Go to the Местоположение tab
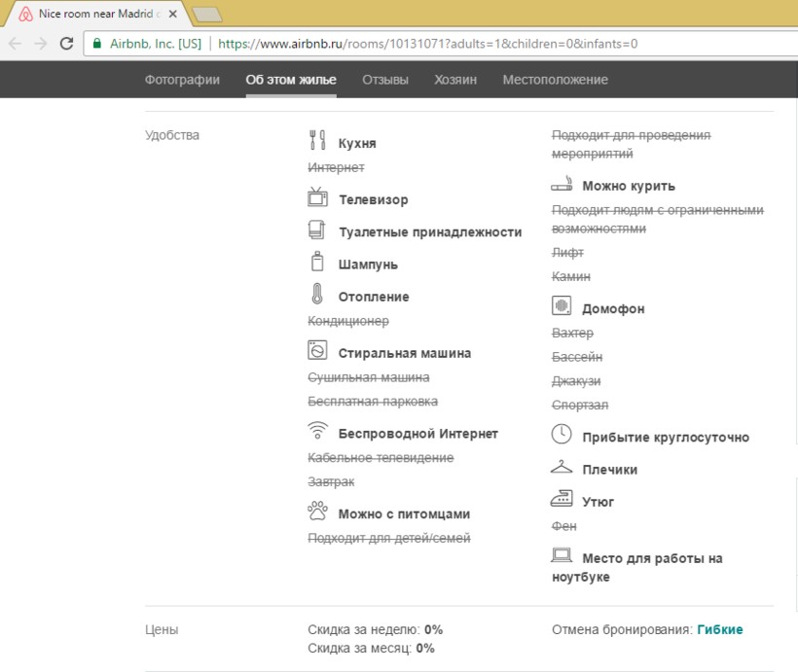Image resolution: width=798 pixels, height=672 pixels. click(x=556, y=80)
